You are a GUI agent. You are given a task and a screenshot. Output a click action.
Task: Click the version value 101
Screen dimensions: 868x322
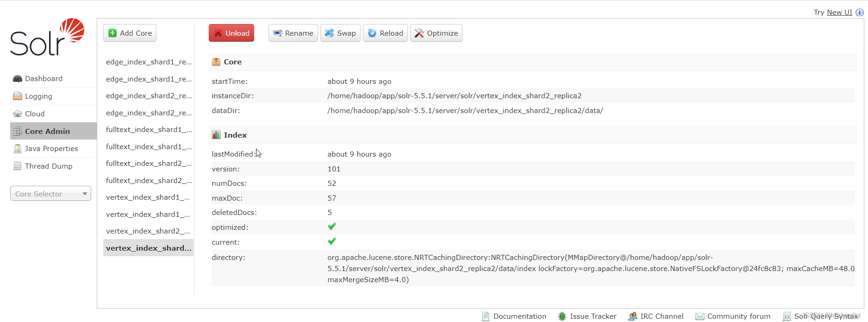[x=334, y=169]
